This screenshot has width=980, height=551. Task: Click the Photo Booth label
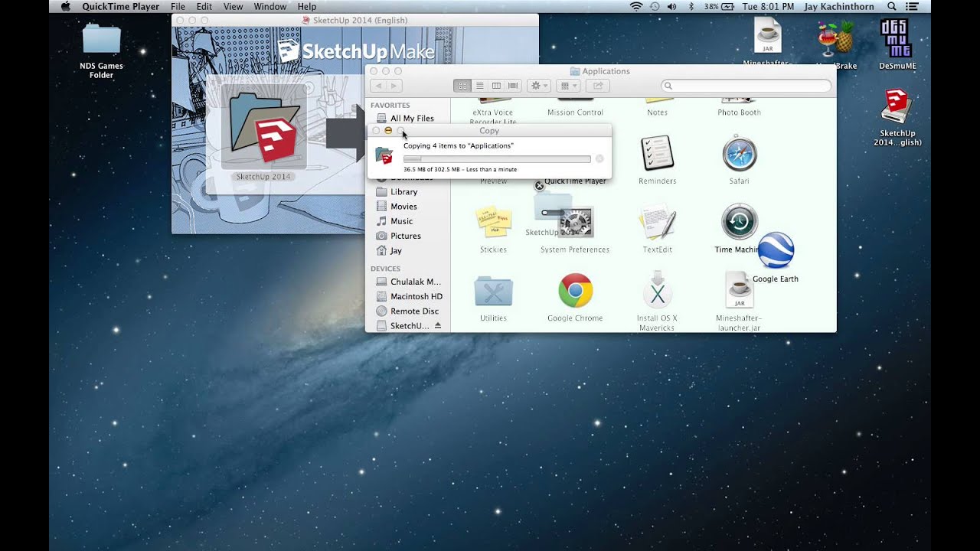coord(739,112)
